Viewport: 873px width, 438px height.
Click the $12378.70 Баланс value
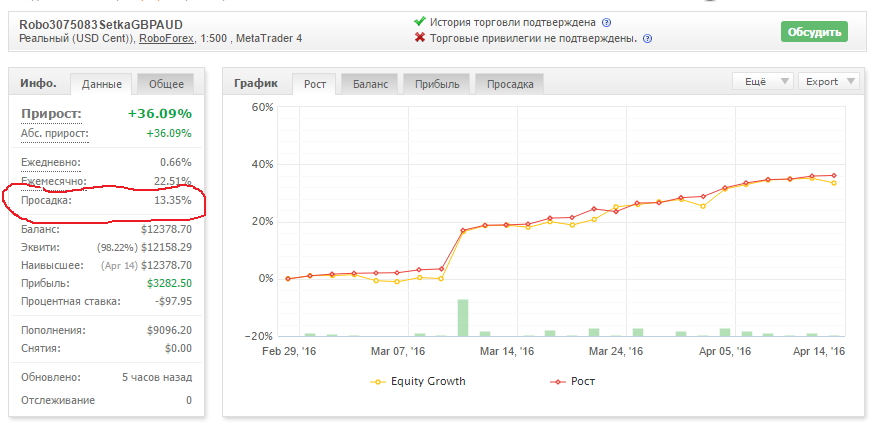click(166, 229)
